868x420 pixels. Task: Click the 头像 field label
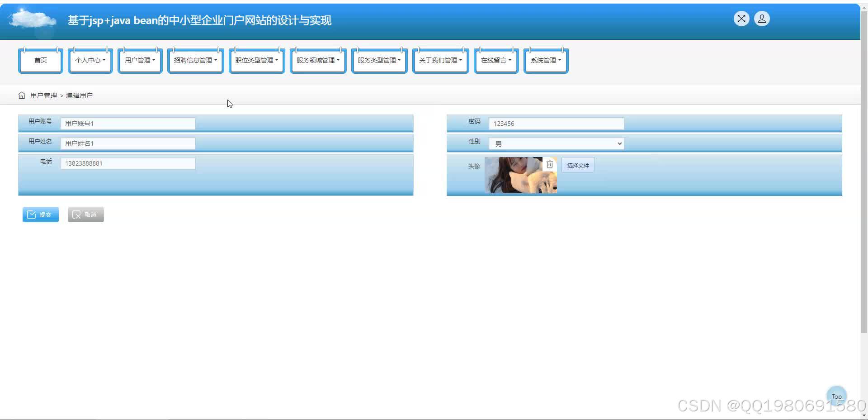click(x=474, y=166)
